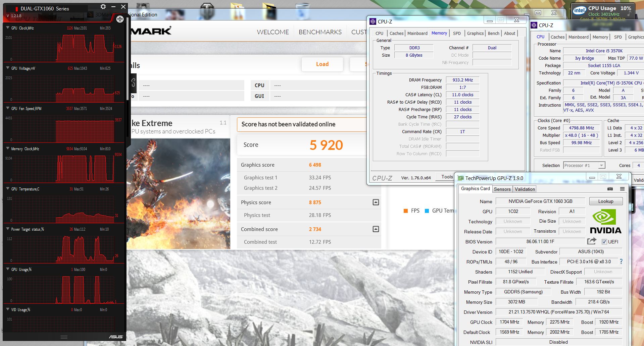This screenshot has width=644, height=346.
Task: Click the NVIDIA logo in GPU-Z
Action: (x=605, y=221)
